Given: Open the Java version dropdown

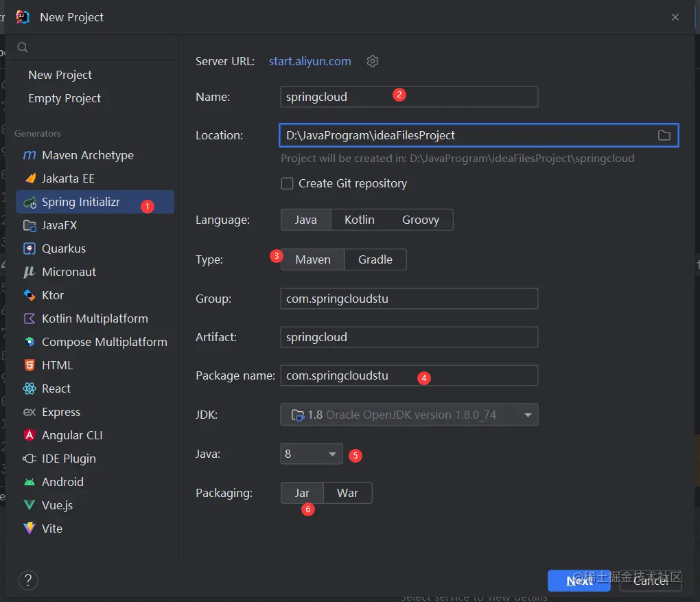Looking at the screenshot, I should tap(311, 454).
